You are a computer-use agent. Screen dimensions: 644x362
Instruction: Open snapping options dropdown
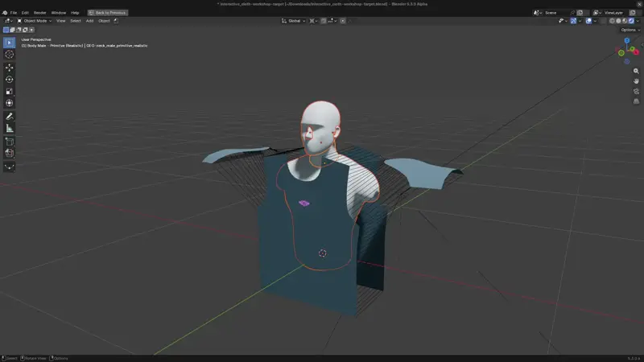click(x=332, y=21)
